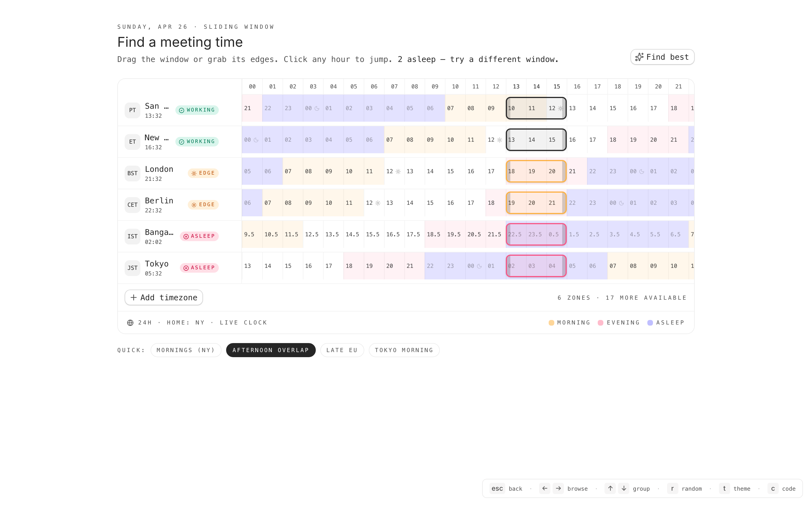Toggle the Afternoon Overlap preset chip

pyautogui.click(x=270, y=350)
